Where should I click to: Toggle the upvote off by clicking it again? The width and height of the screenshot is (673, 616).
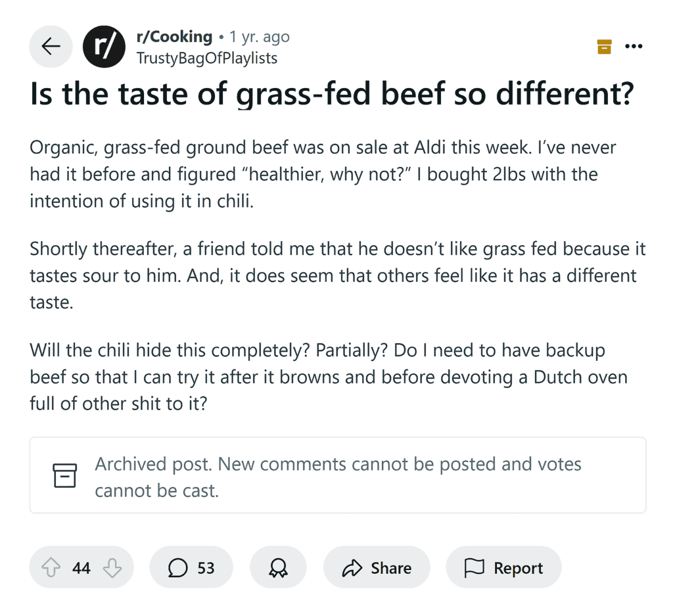(51, 567)
